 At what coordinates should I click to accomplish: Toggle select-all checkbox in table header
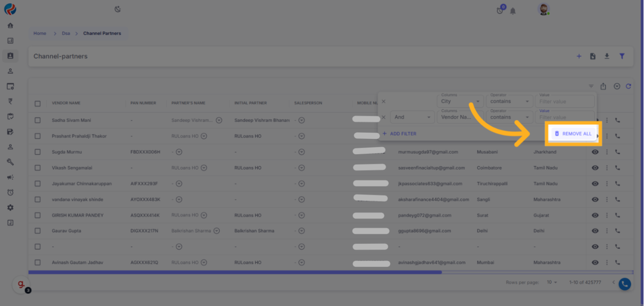point(38,103)
